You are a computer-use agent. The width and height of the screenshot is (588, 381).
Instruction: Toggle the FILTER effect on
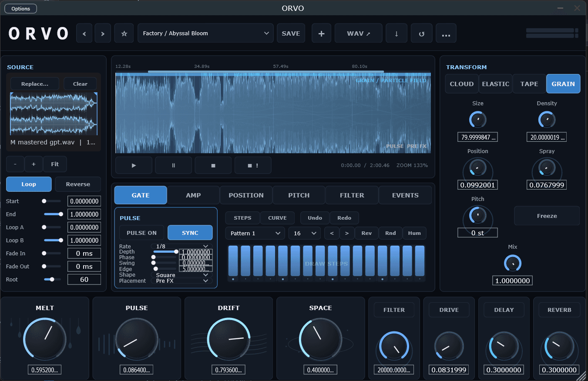tap(394, 310)
